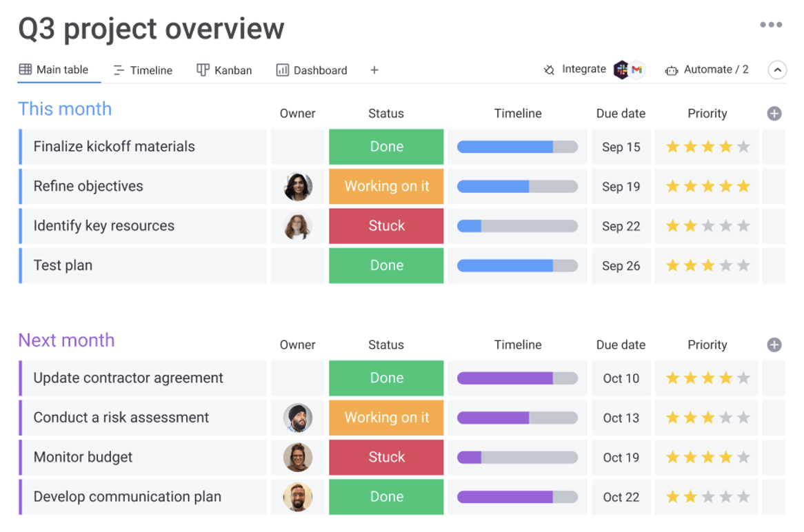Open the Dashboard view tab
The image size is (804, 532).
click(312, 70)
